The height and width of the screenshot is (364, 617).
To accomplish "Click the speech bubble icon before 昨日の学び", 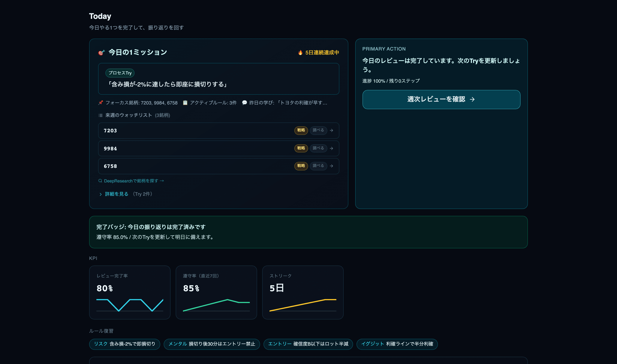I will point(244,103).
